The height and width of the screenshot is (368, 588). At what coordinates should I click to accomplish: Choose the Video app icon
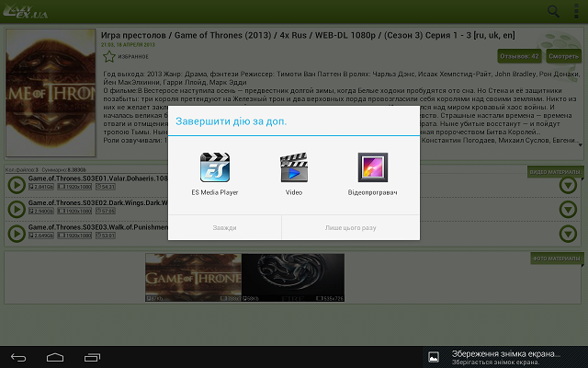pos(294,167)
